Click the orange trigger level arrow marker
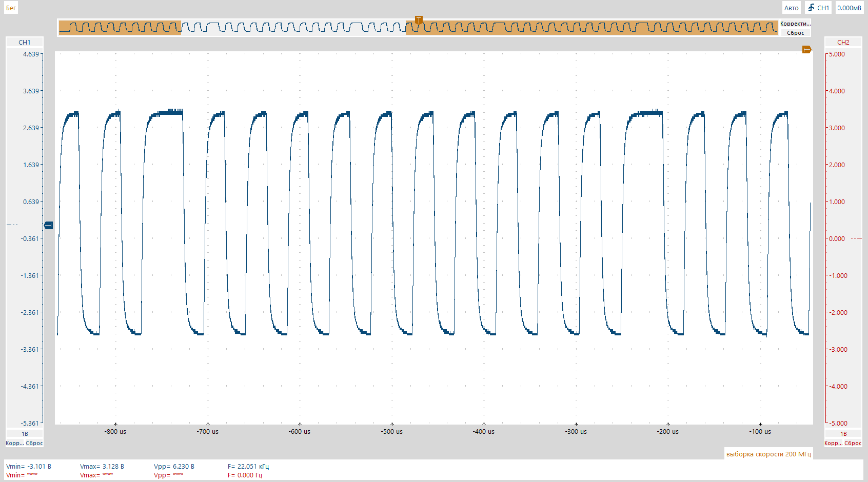868x482 pixels. click(806, 50)
